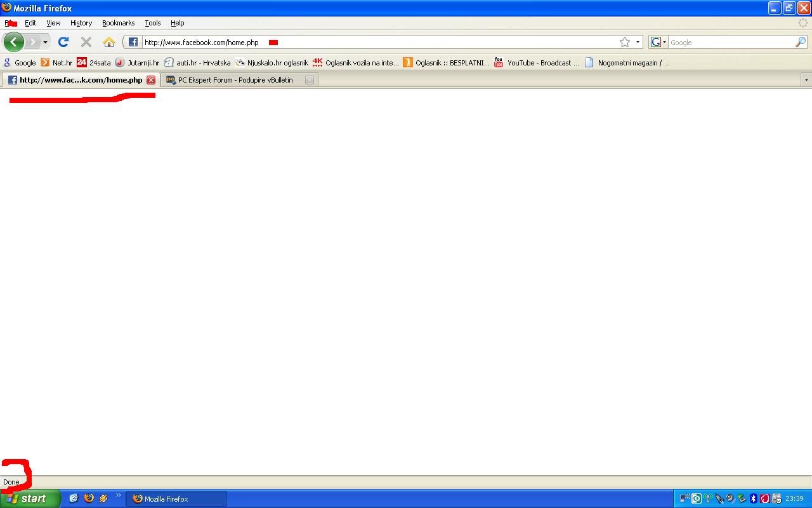The image size is (812, 508).
Task: Open the list all tabs dropdown
Action: click(806, 80)
